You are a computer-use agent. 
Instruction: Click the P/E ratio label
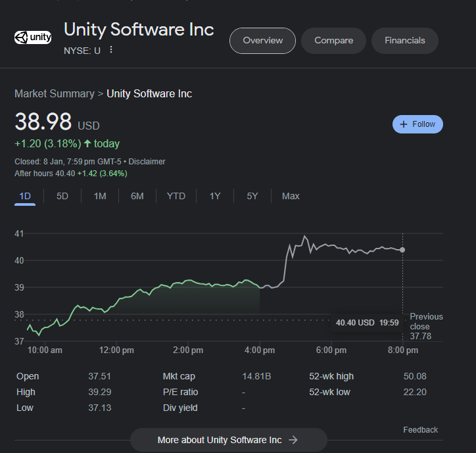(180, 392)
